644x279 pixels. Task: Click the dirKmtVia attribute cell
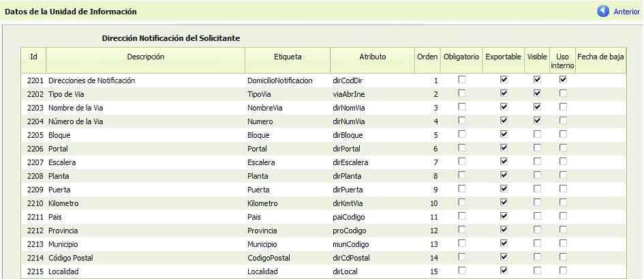coord(348,204)
